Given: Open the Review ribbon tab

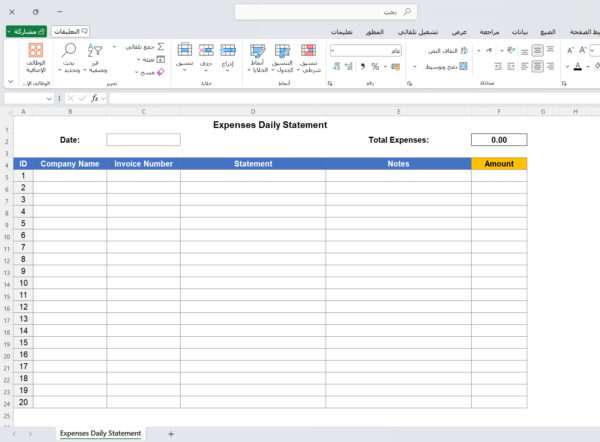Looking at the screenshot, I should pyautogui.click(x=490, y=32).
